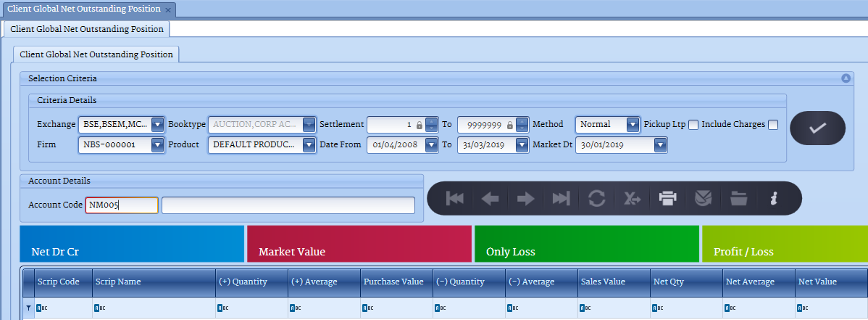Go to the previous record arrow
The image size is (868, 320).
(x=491, y=198)
